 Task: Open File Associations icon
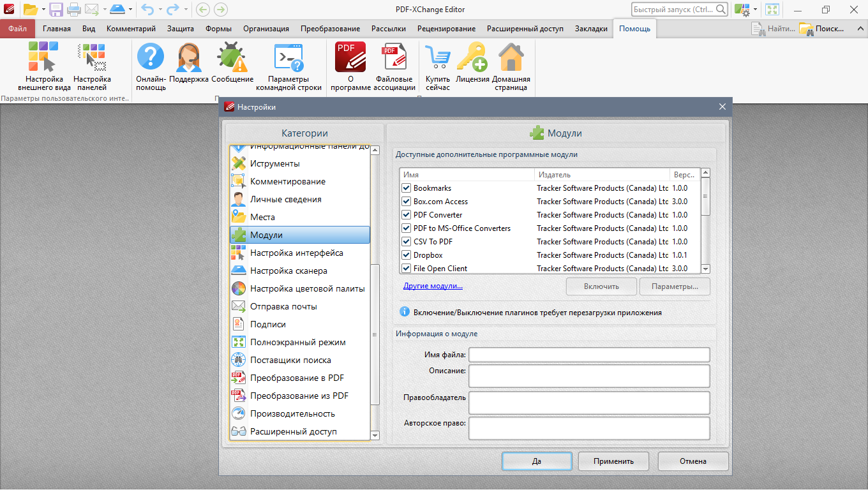point(394,57)
